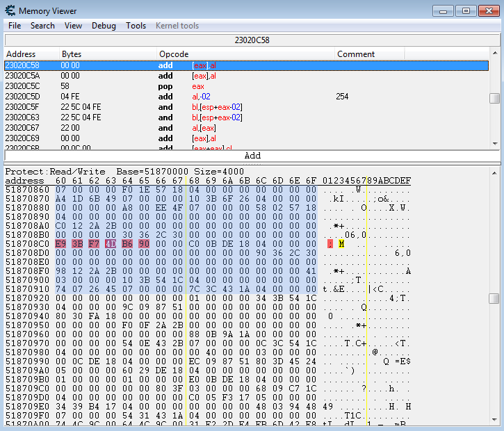Click the disassembler scrollbar up arrow
Image resolution: width=504 pixels, height=431 pixels.
pos(494,54)
